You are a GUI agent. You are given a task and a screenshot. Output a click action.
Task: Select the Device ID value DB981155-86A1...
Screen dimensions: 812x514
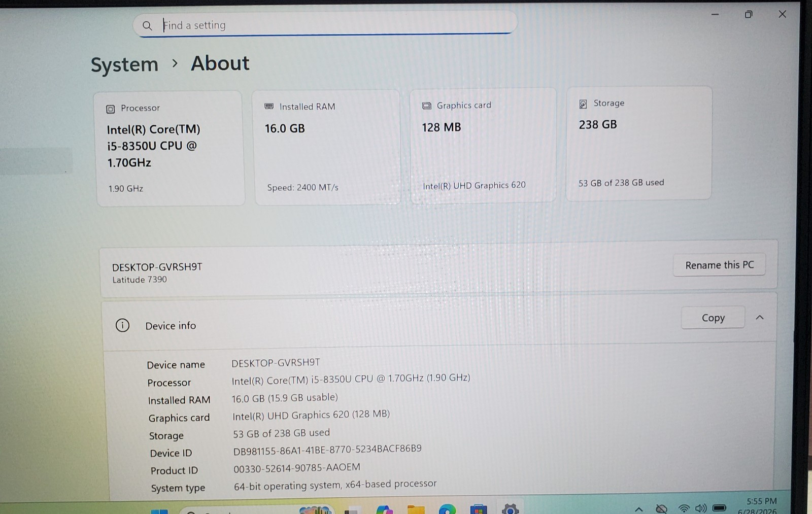coord(327,450)
